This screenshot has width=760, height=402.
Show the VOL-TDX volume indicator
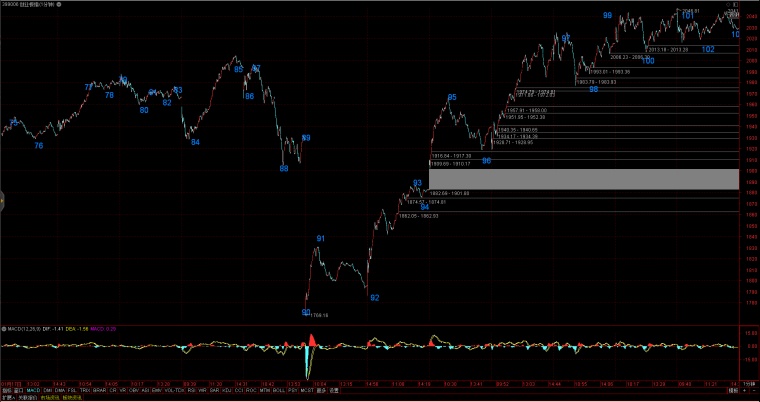click(174, 390)
